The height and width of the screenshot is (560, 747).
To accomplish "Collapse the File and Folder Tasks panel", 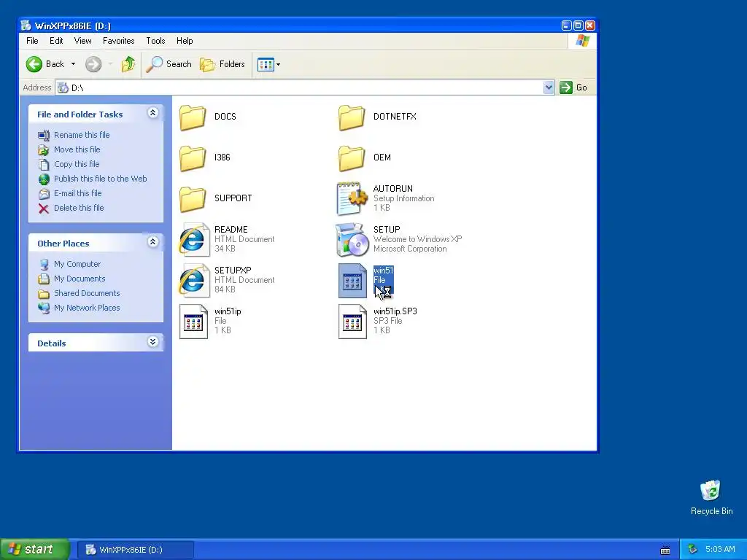I will click(x=152, y=113).
